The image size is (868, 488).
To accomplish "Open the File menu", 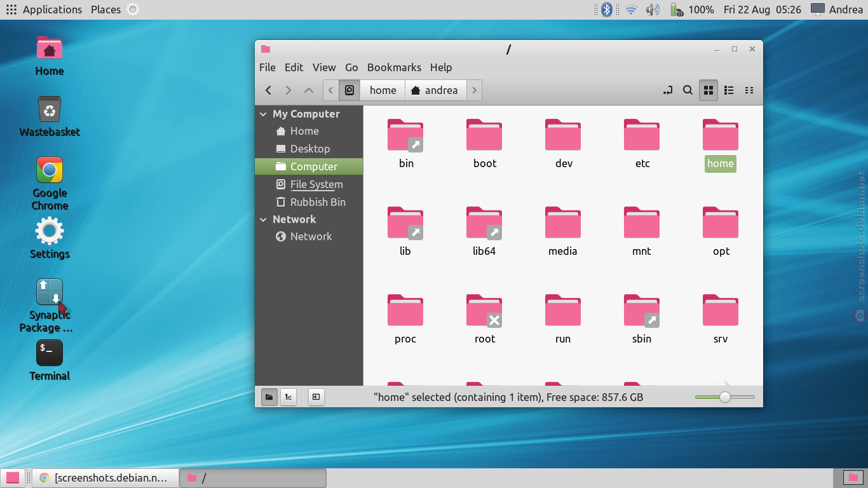I will click(x=268, y=67).
